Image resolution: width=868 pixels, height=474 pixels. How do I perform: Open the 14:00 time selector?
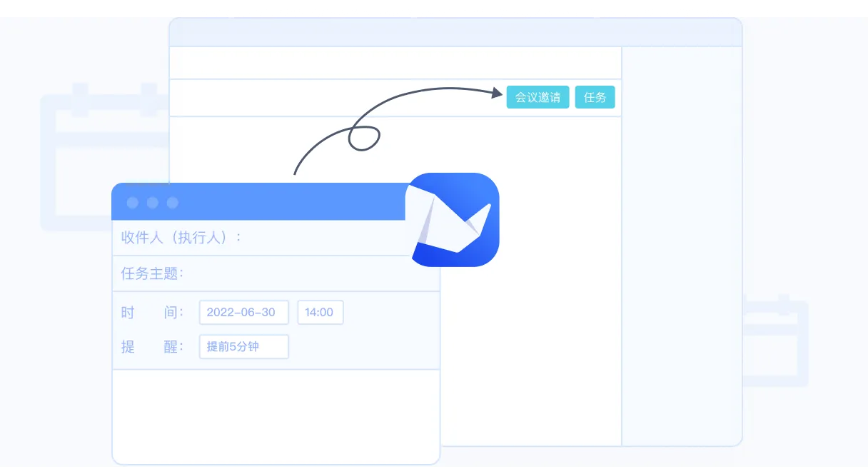[320, 313]
